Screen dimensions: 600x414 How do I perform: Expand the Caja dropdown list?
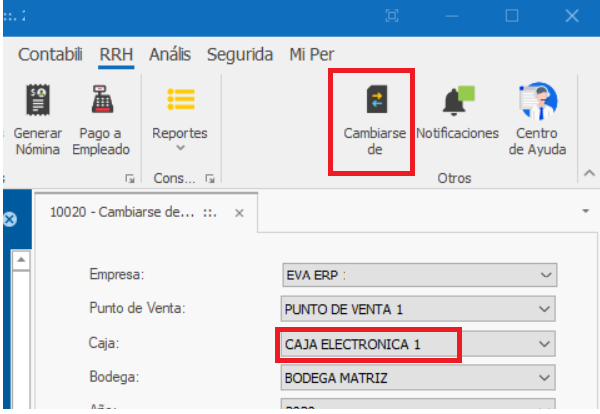pyautogui.click(x=544, y=343)
